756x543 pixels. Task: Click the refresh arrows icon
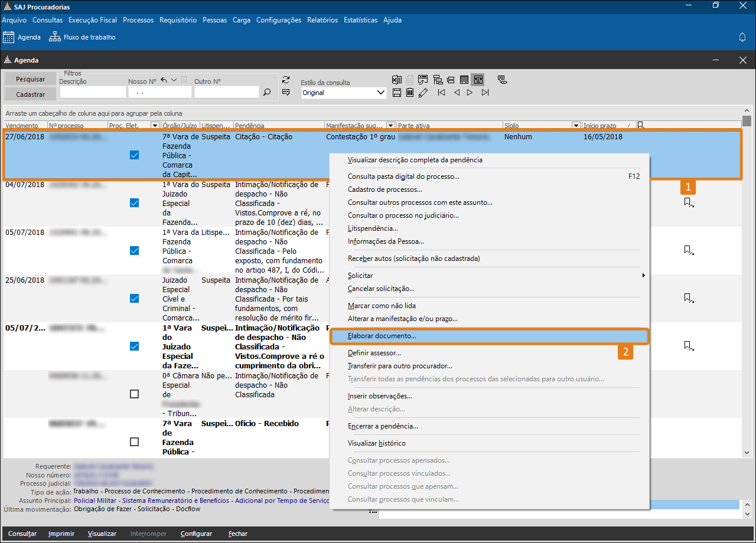pos(286,80)
